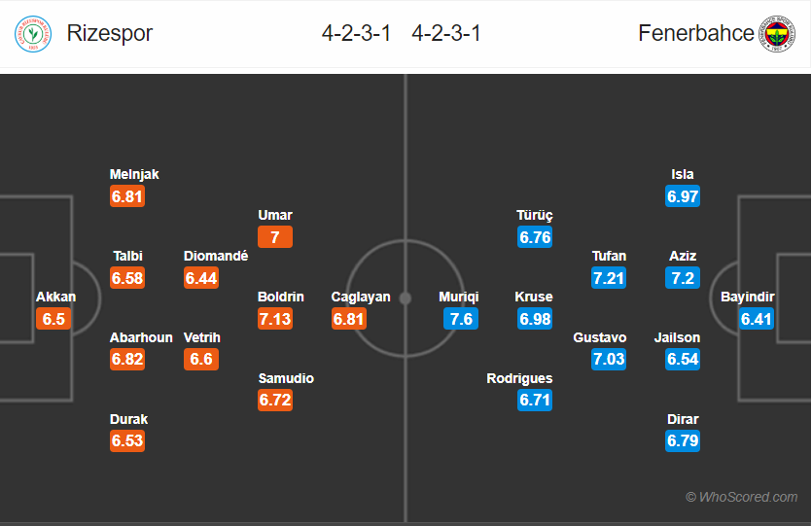Select Samudio's 6.72 rating badge

click(275, 401)
